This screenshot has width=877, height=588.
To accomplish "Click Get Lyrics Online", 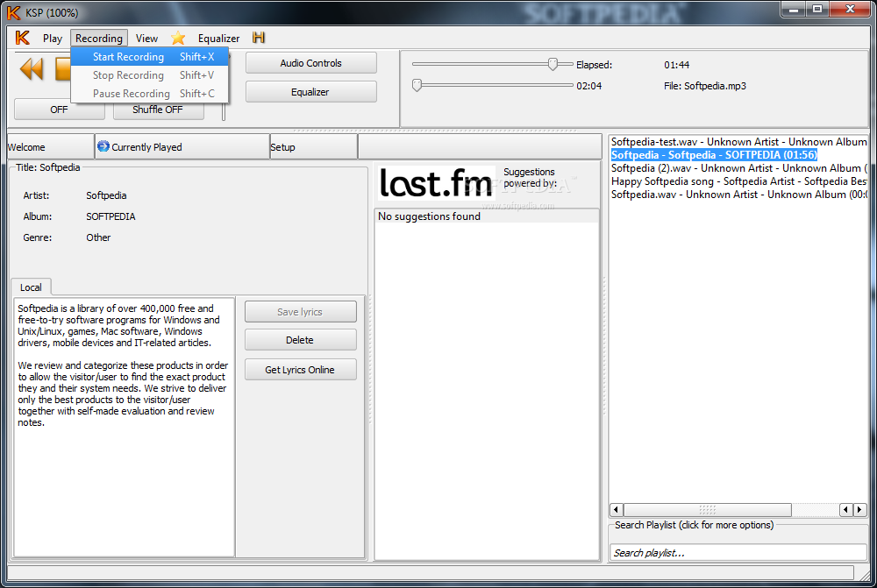I will click(300, 370).
